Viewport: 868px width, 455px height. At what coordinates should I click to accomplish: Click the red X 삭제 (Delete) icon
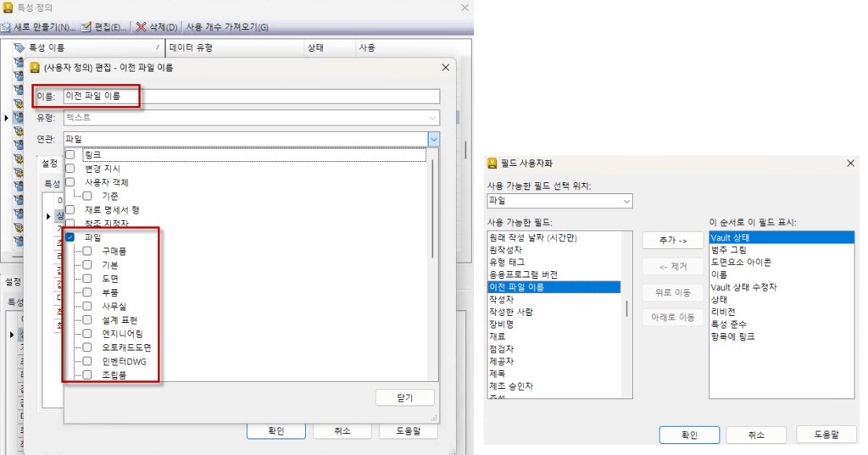141,27
